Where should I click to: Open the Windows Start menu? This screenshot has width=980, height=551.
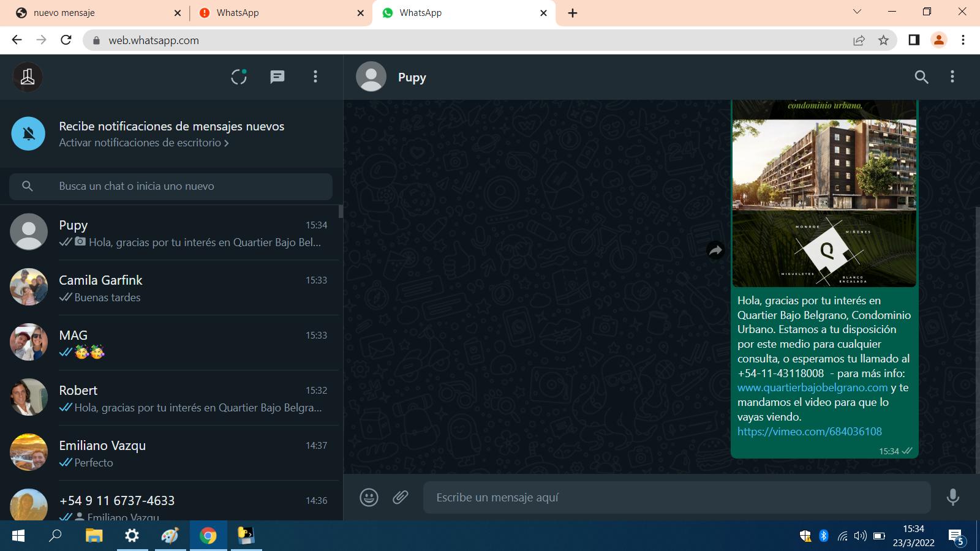click(x=18, y=536)
